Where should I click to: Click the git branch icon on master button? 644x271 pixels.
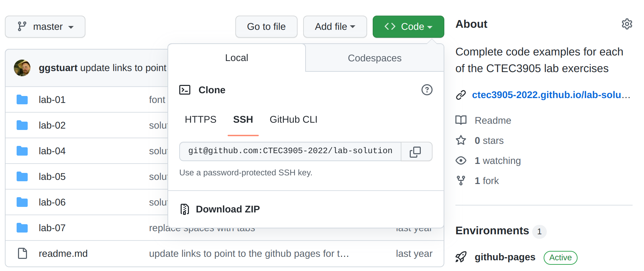tap(22, 26)
